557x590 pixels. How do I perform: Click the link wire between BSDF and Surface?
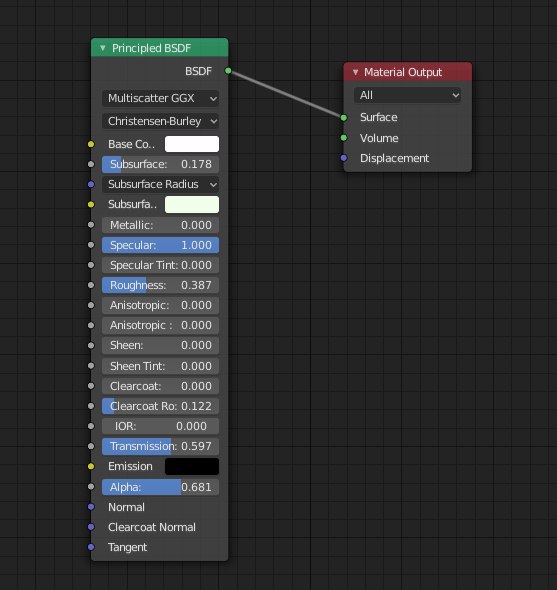(x=286, y=94)
